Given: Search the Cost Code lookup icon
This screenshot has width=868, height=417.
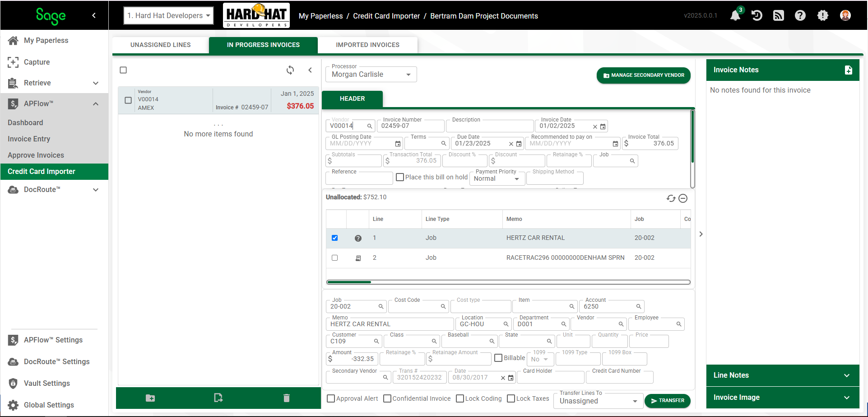Looking at the screenshot, I should click(443, 306).
